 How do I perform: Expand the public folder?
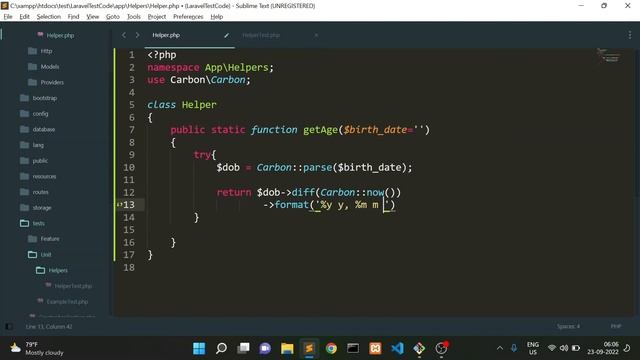40,161
